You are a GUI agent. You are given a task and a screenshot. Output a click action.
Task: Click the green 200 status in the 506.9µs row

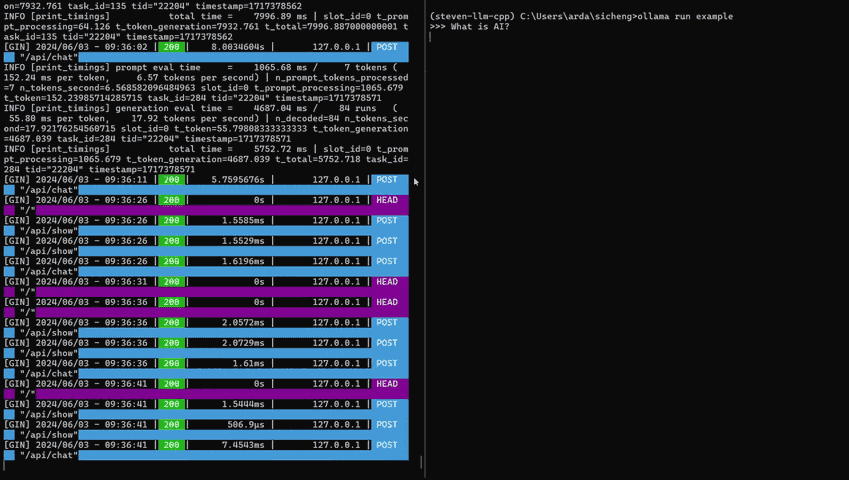click(172, 425)
